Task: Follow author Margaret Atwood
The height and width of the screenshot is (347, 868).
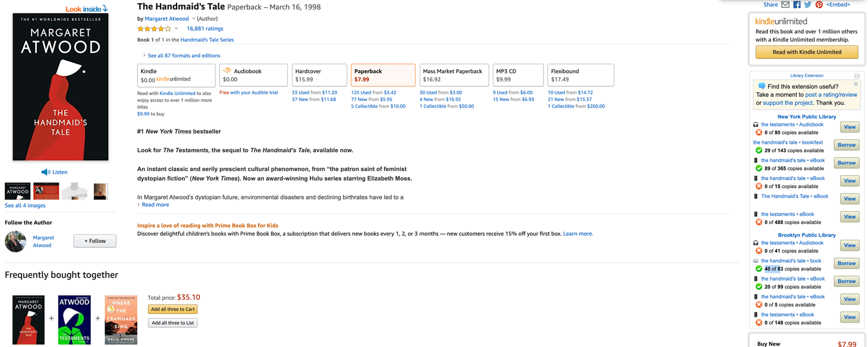Action: [x=95, y=241]
